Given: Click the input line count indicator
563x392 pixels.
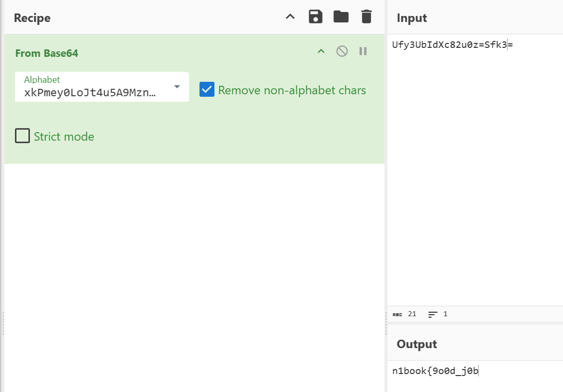Looking at the screenshot, I should (x=438, y=314).
